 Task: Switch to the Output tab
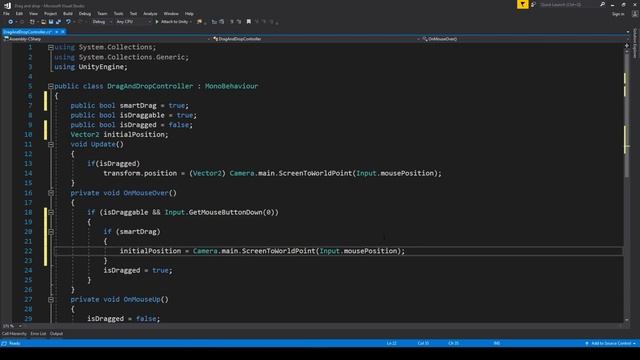point(56,334)
